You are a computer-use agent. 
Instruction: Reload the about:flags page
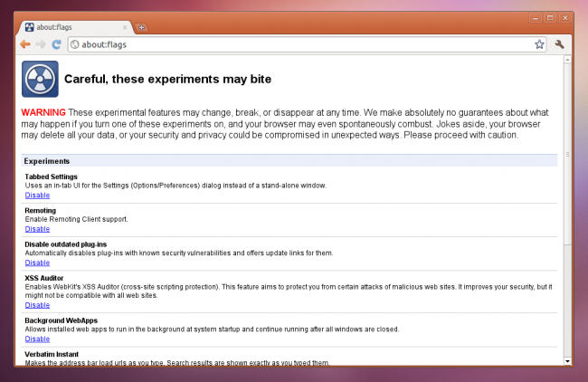(x=57, y=44)
